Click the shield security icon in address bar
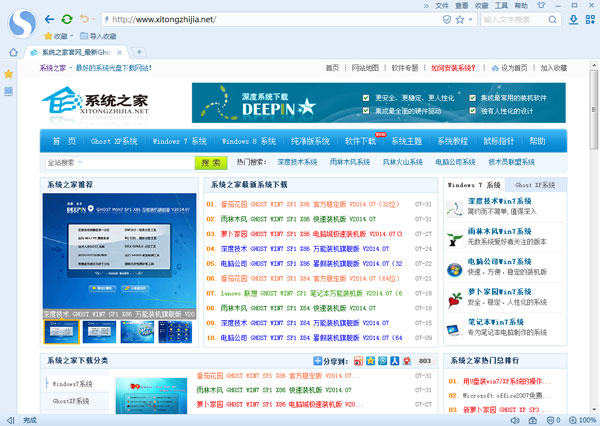 (x=447, y=19)
